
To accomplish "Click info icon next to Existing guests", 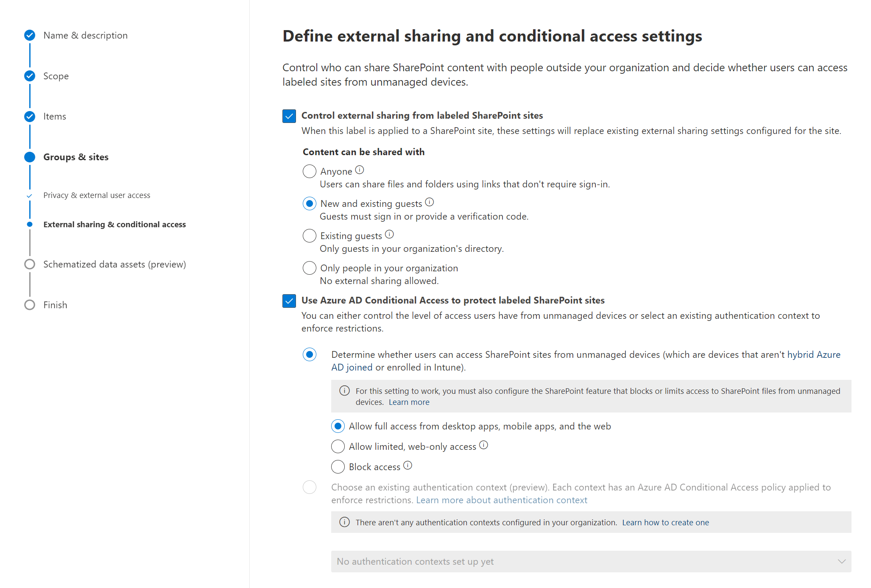I will pos(389,234).
